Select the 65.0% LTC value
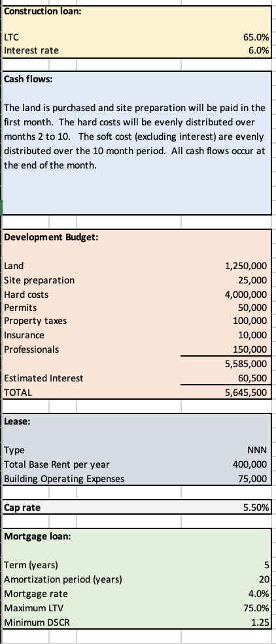The image size is (276, 644). [x=256, y=37]
